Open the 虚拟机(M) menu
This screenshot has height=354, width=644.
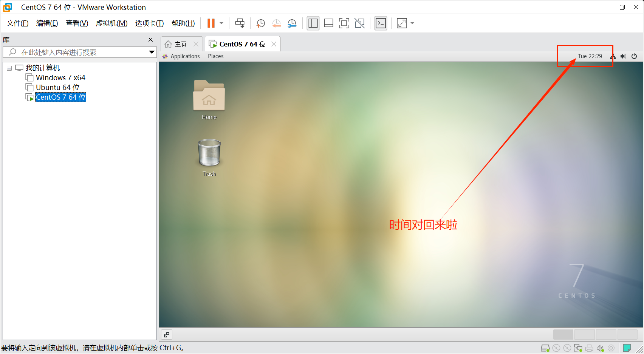(111, 23)
